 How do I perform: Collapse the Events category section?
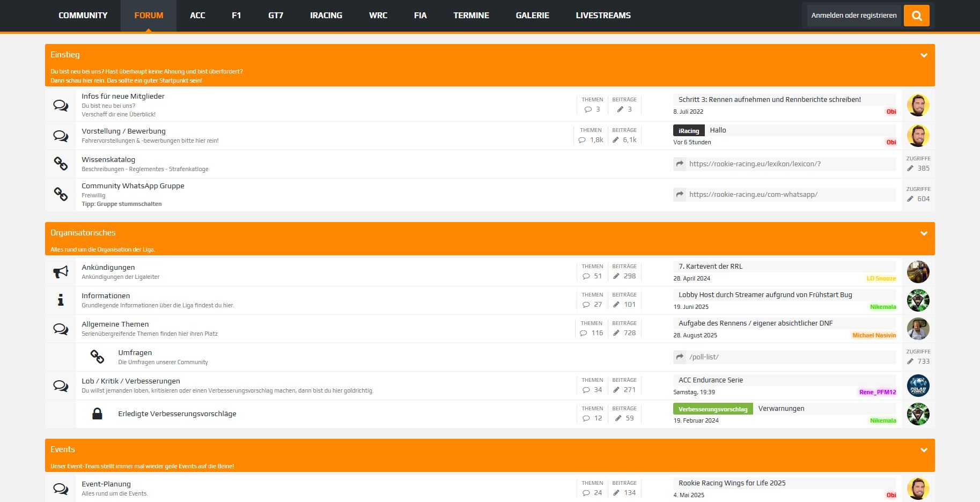[924, 450]
